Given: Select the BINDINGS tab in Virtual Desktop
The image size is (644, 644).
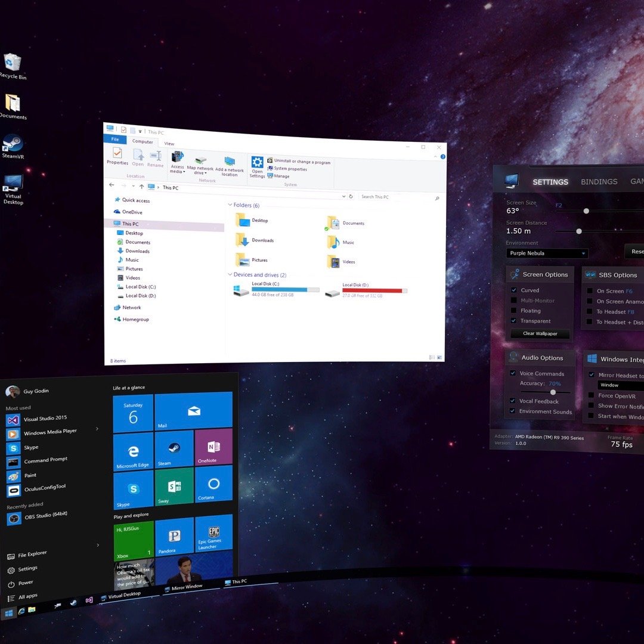Looking at the screenshot, I should [599, 181].
